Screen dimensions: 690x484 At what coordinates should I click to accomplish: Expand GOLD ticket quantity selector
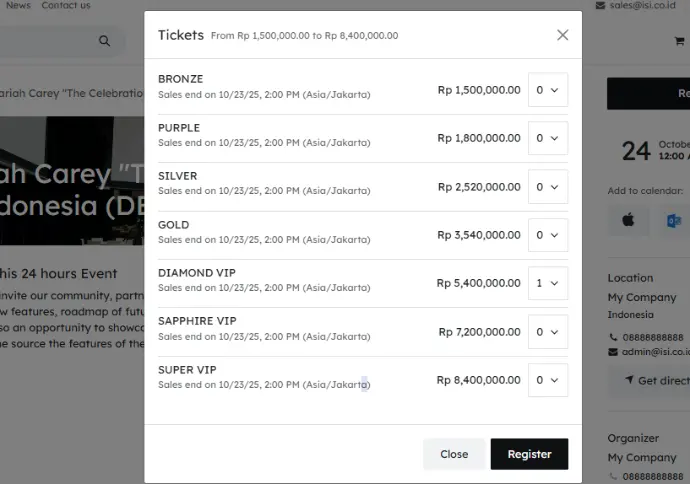547,235
